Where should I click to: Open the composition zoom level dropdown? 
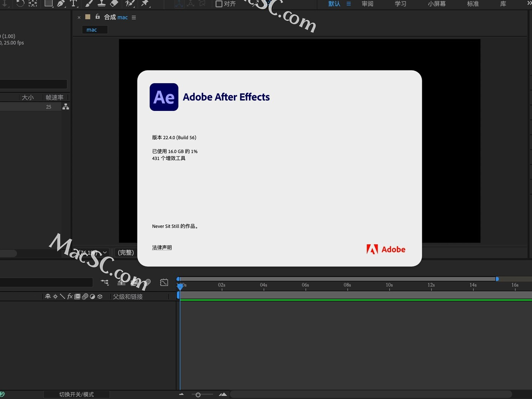click(93, 252)
